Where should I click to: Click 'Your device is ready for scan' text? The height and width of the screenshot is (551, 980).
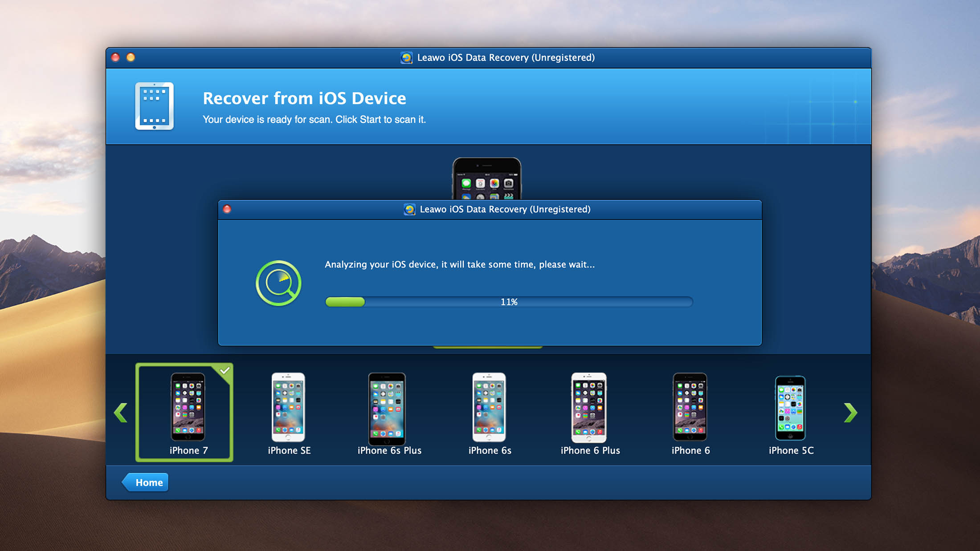tap(314, 119)
